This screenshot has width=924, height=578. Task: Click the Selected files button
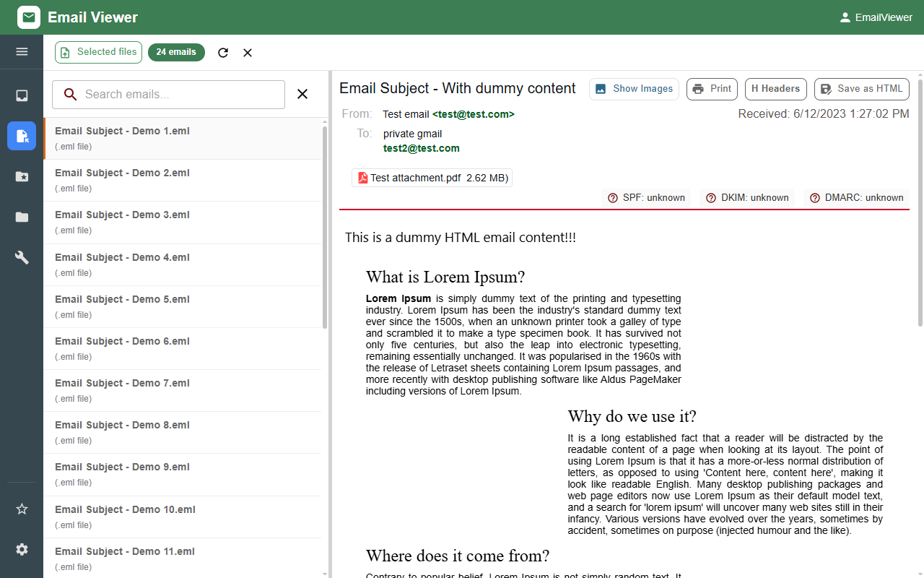coord(99,52)
